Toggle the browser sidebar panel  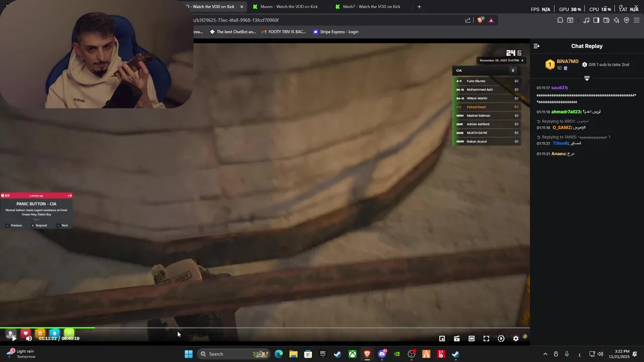596,20
